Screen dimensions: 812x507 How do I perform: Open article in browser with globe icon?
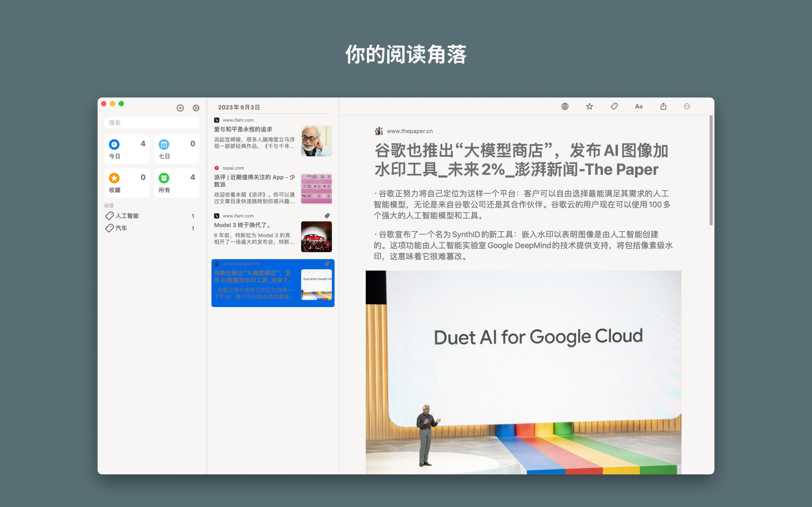[565, 107]
